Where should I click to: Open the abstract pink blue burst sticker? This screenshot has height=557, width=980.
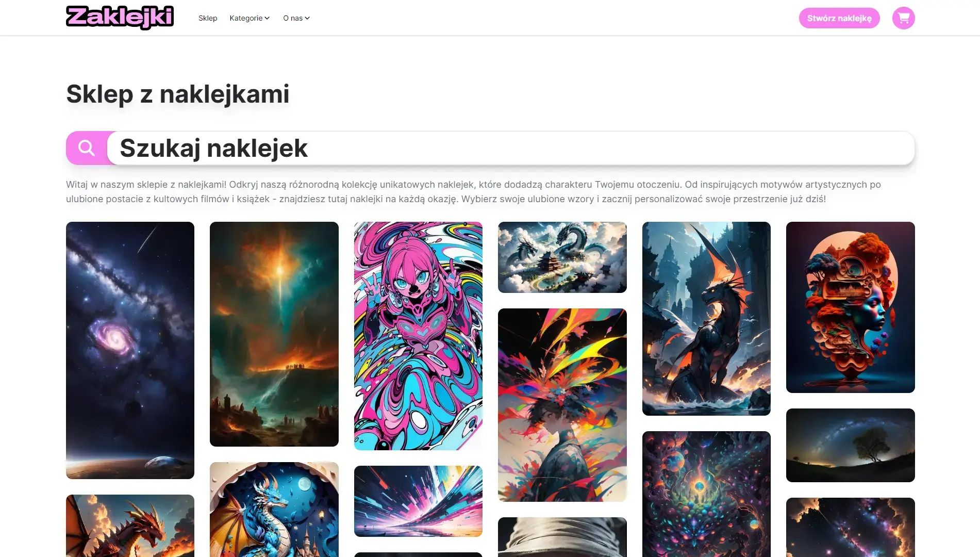tap(418, 501)
